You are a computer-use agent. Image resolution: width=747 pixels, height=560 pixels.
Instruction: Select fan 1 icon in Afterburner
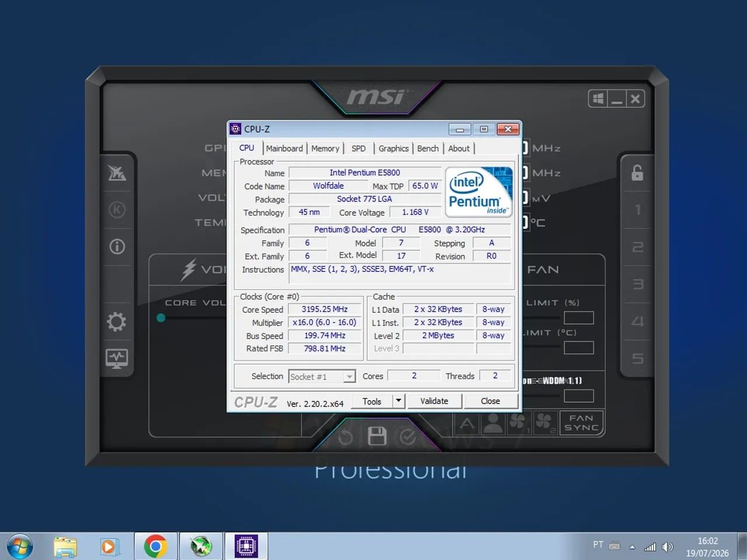coord(519,423)
